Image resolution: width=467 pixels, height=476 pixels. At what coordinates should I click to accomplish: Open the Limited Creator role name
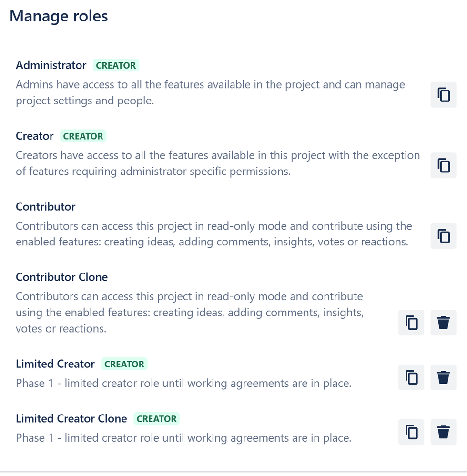[55, 364]
